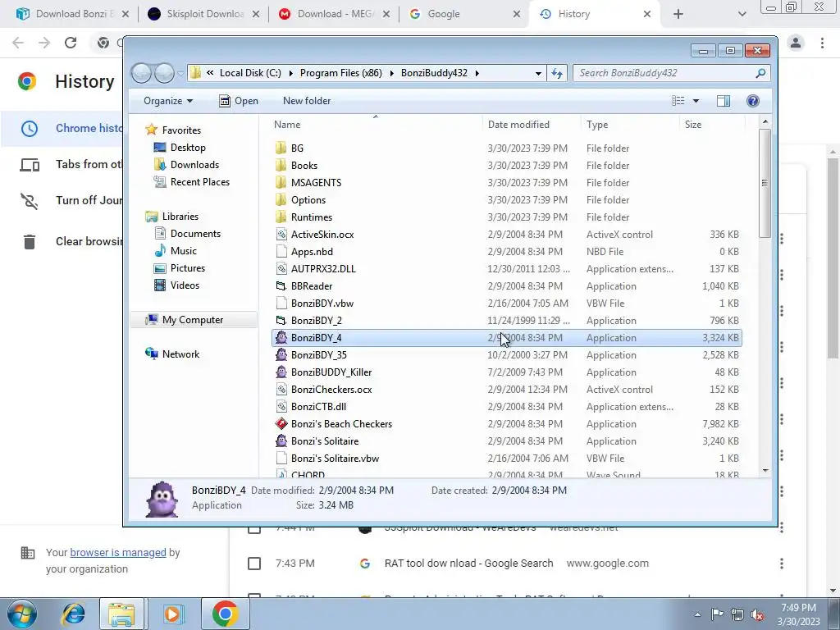The width and height of the screenshot is (840, 630).
Task: Select Bonzi's Solitaire.vbw file
Action: click(335, 459)
